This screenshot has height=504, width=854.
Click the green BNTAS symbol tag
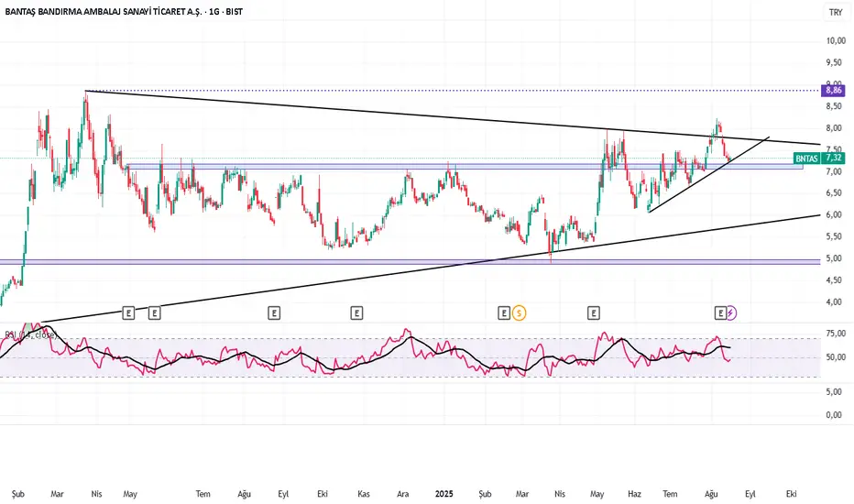(x=806, y=158)
